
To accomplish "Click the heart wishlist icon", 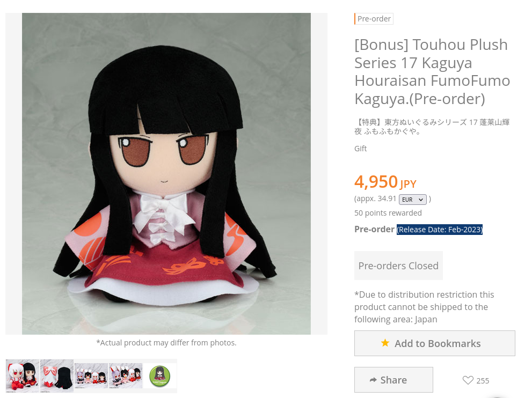I will click(468, 380).
